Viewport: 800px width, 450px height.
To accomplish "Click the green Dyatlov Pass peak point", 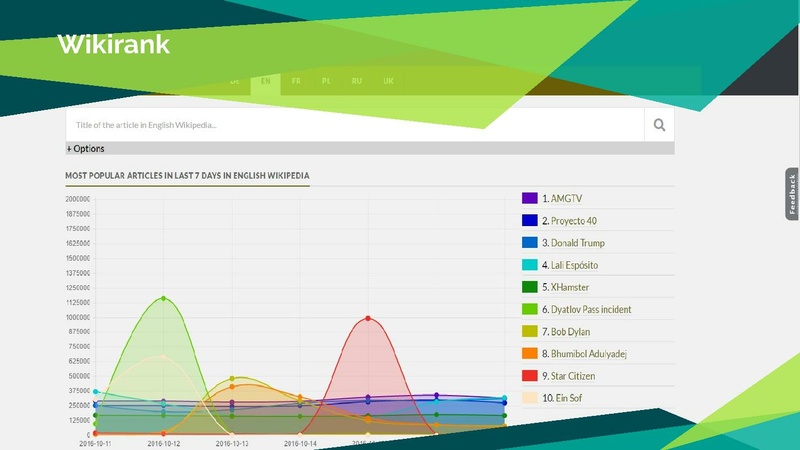I will (x=163, y=298).
